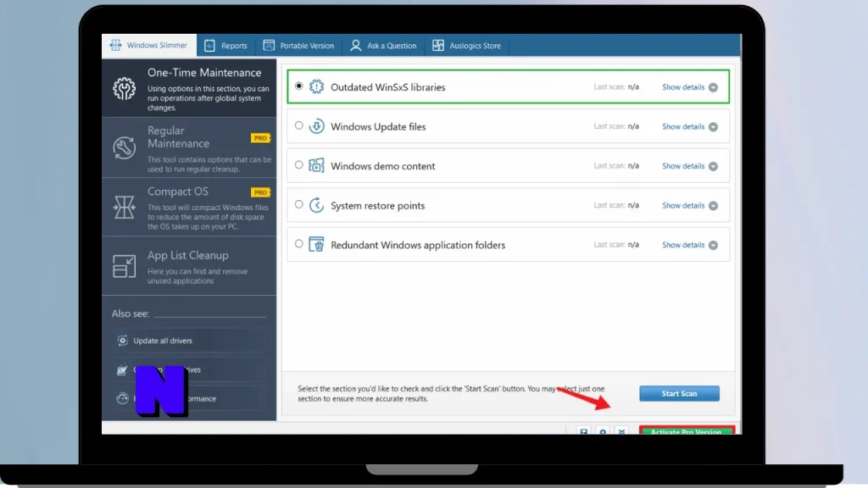
Task: Select the Windows demo content radio button
Action: point(299,165)
